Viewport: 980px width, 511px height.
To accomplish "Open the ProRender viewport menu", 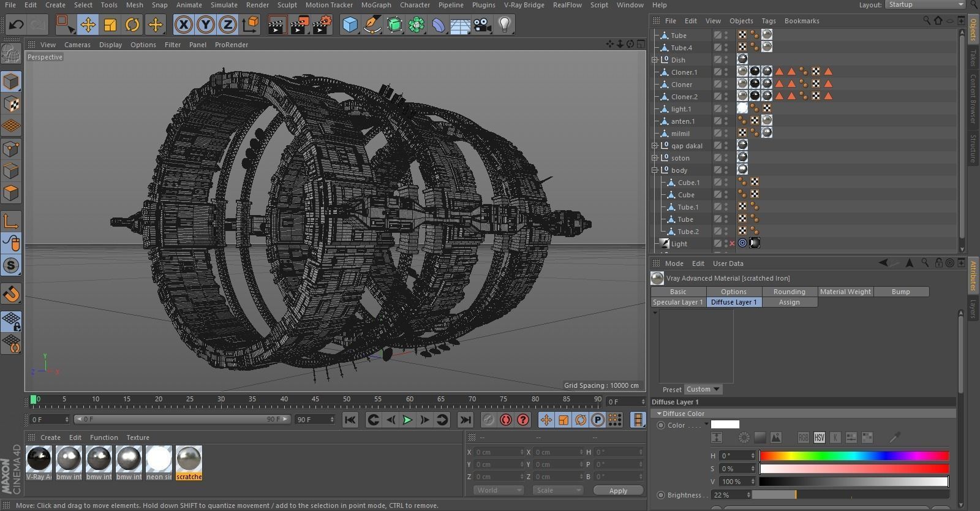I will (x=232, y=45).
